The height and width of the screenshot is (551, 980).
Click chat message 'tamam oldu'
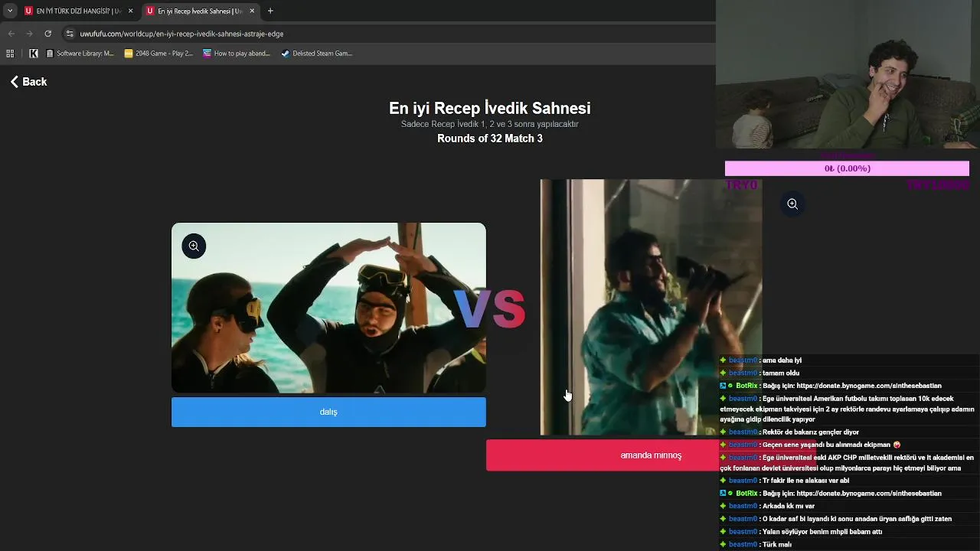tap(780, 373)
